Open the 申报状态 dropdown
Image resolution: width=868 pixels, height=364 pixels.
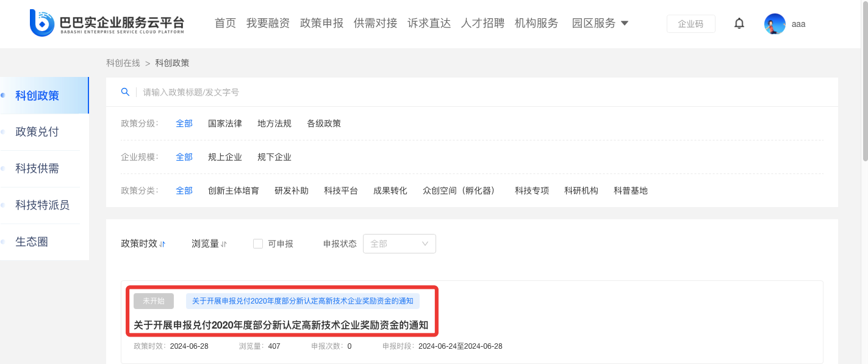(x=400, y=244)
